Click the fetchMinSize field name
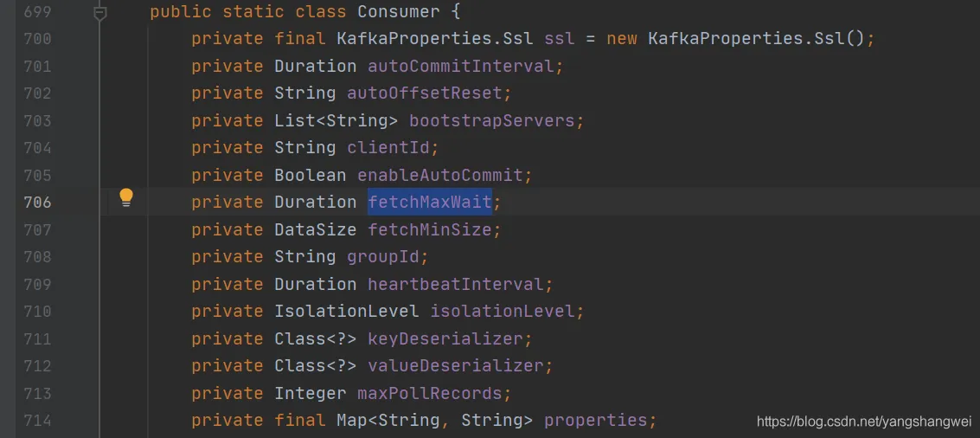 coord(429,230)
